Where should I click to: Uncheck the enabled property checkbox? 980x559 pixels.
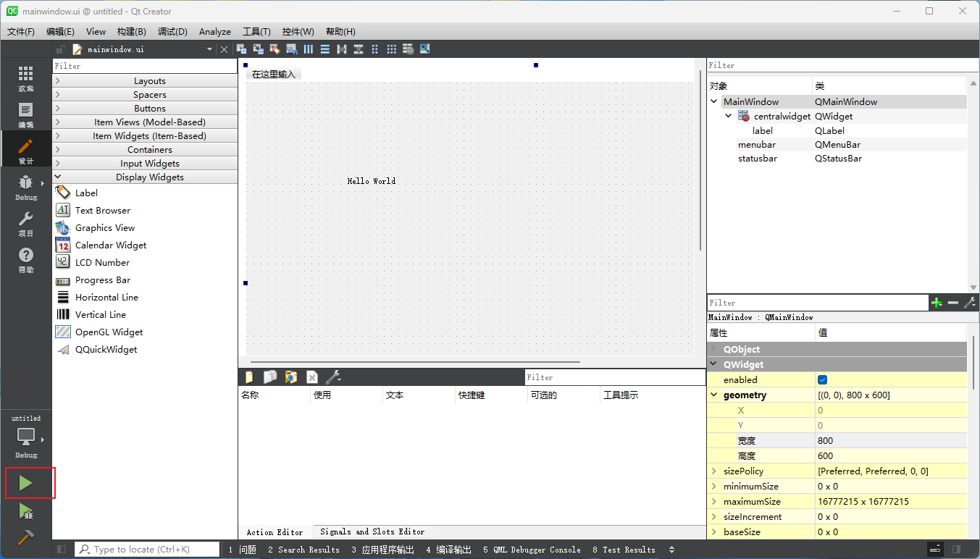click(822, 380)
